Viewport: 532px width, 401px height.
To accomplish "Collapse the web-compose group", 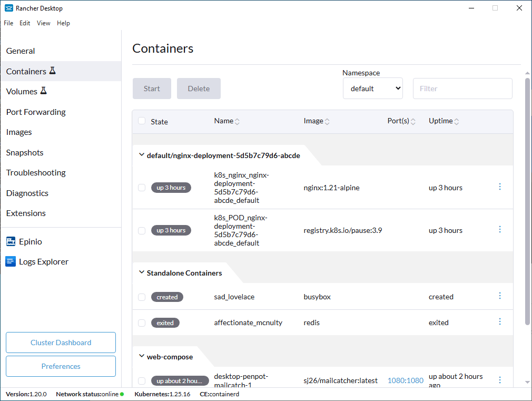I will (141, 357).
